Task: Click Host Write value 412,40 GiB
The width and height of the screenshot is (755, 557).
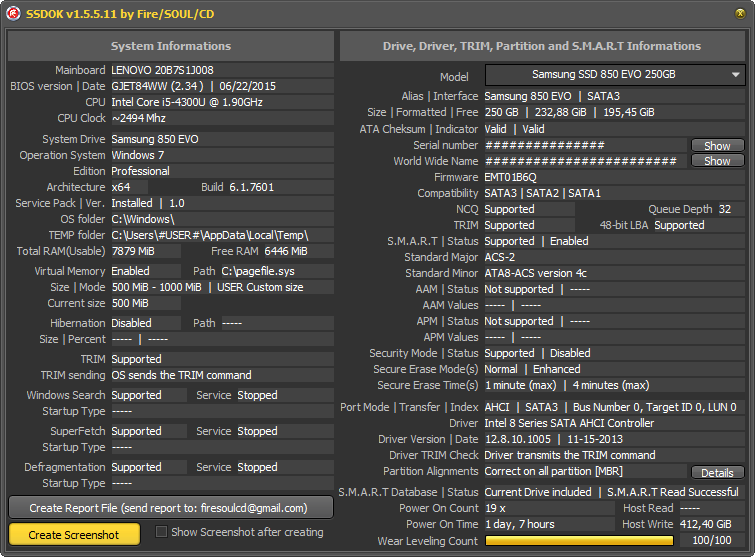Action: [705, 524]
